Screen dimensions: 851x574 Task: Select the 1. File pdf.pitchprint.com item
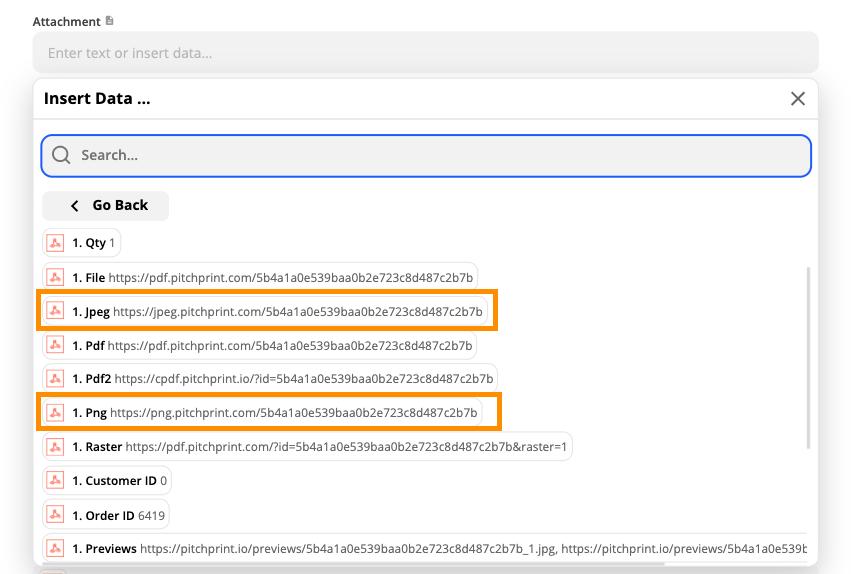pos(260,277)
